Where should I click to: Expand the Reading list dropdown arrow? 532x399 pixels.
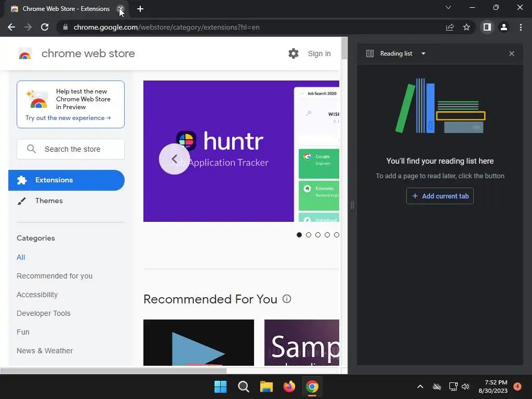click(423, 54)
